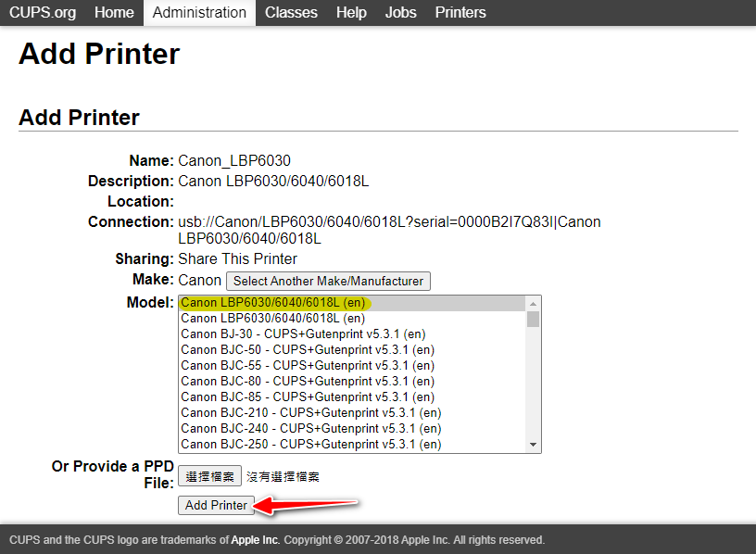Image resolution: width=756 pixels, height=554 pixels.
Task: Select the yellow-highlighted Canon LBP6030 model
Action: (x=272, y=303)
